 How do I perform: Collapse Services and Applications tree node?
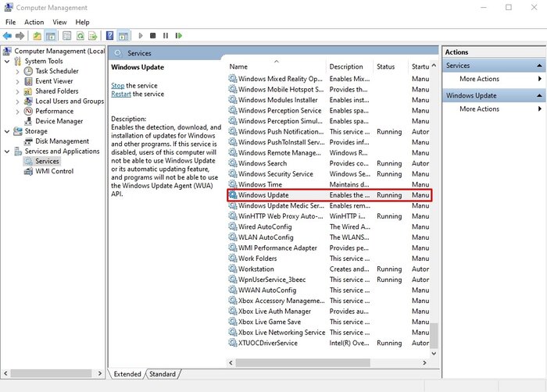tap(7, 151)
